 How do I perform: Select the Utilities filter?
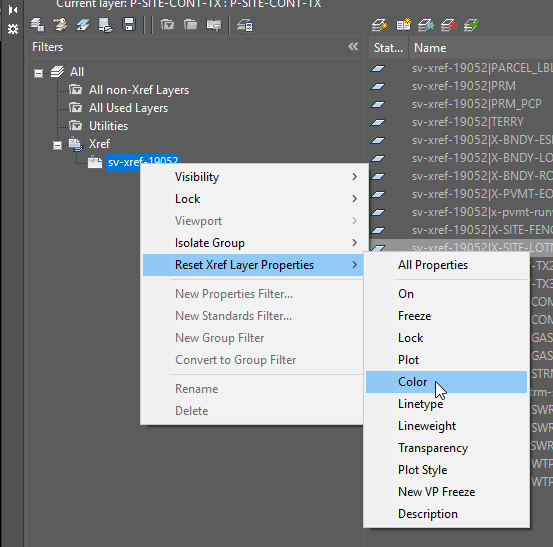point(108,126)
